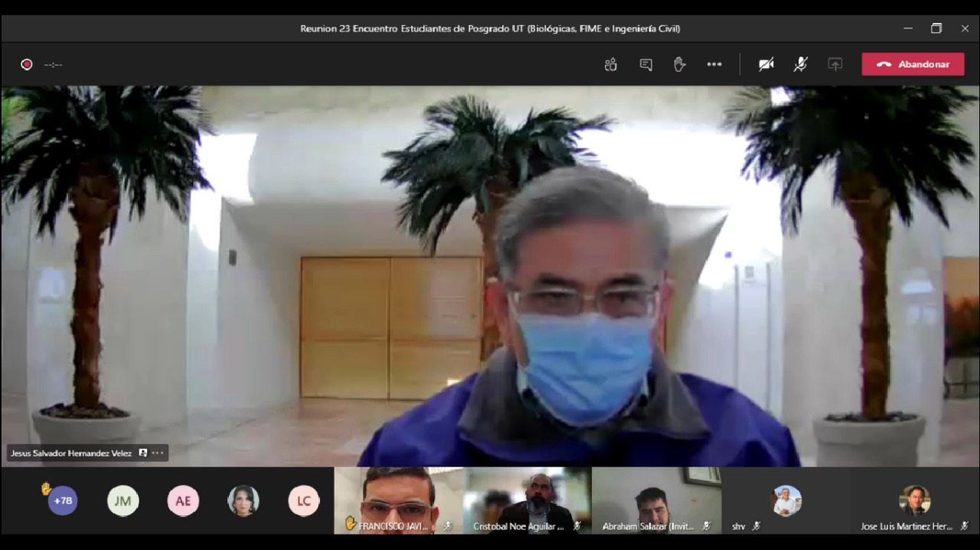Click the AE participant avatar

[x=183, y=501]
